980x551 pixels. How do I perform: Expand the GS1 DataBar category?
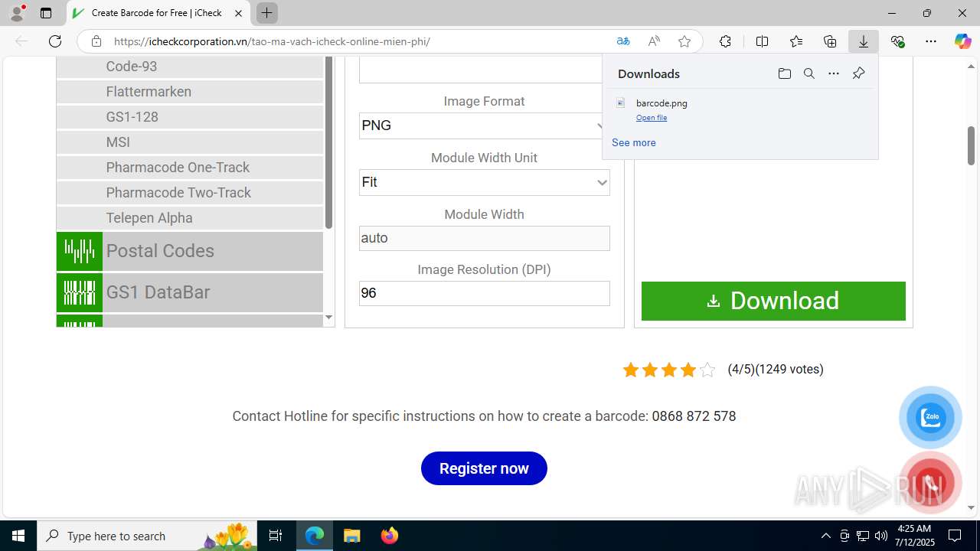point(190,292)
